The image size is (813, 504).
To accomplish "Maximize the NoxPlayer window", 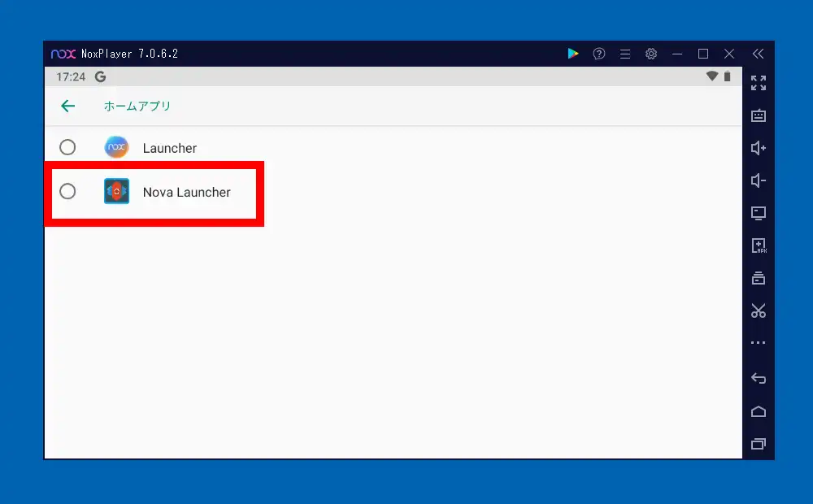I will tap(703, 54).
